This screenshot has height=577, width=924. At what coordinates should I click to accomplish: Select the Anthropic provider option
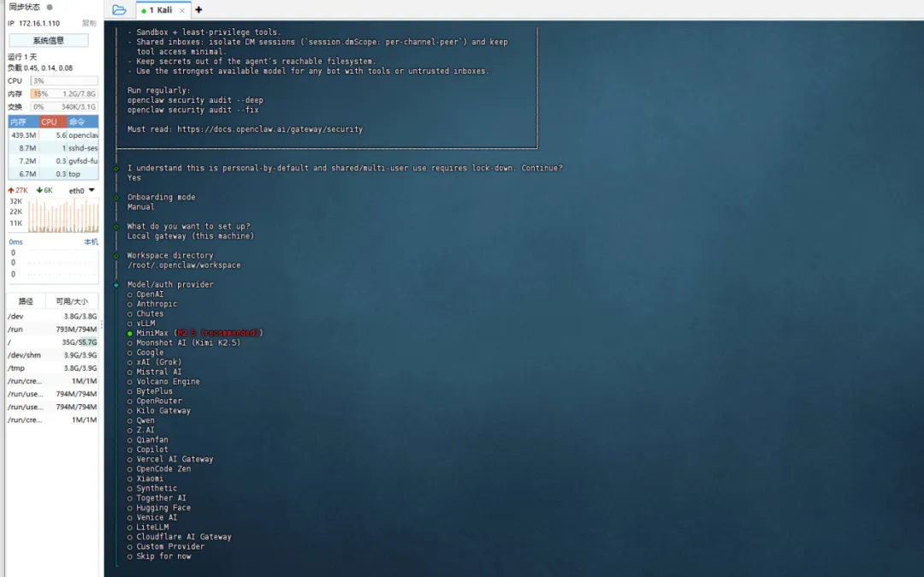point(152,304)
